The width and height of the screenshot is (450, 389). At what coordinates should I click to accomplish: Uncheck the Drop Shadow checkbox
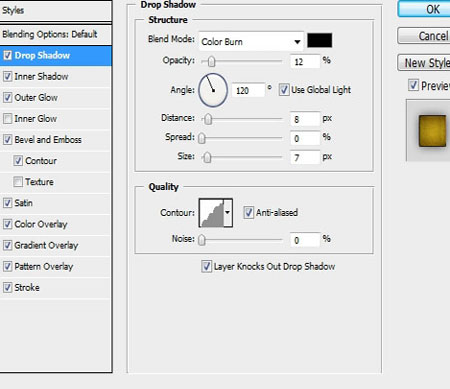click(x=7, y=55)
